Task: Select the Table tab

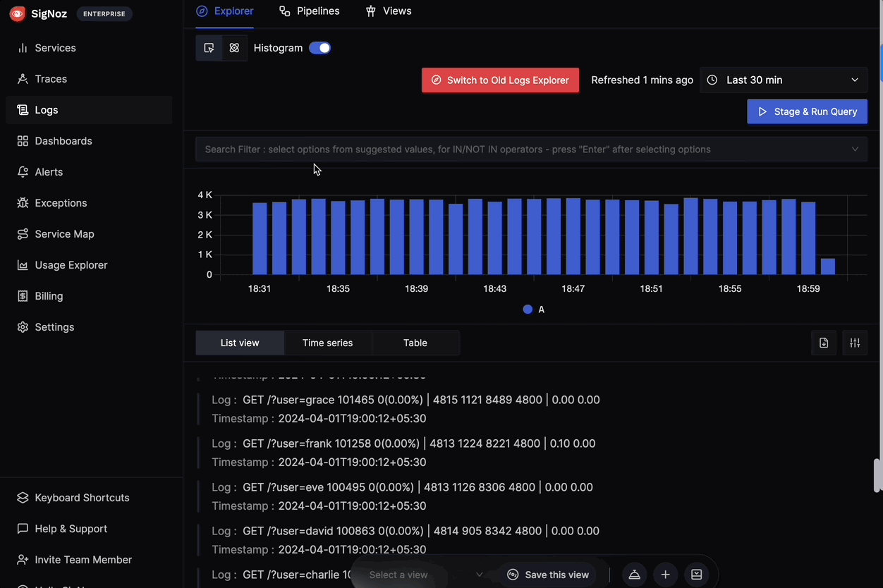Action: 415,343
